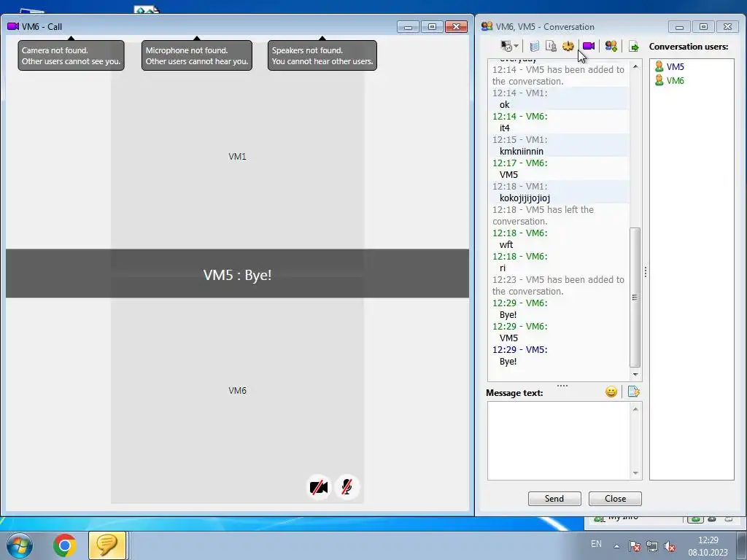The height and width of the screenshot is (560, 747).
Task: Add users to conversation icon
Action: (x=611, y=46)
